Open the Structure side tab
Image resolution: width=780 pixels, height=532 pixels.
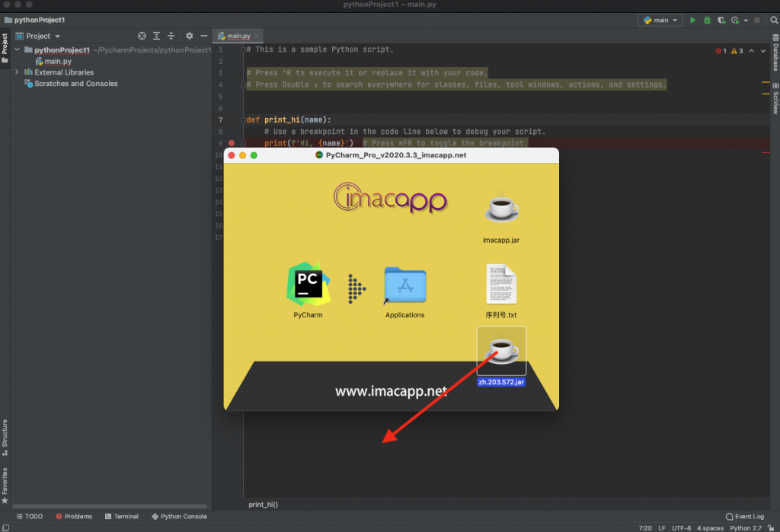[5, 438]
